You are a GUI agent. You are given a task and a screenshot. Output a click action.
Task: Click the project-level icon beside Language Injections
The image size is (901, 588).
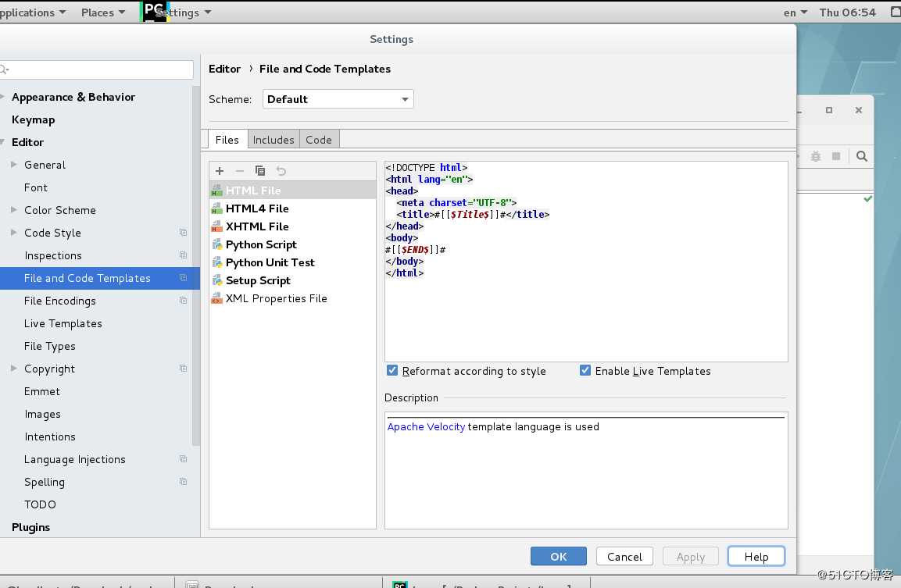point(184,459)
